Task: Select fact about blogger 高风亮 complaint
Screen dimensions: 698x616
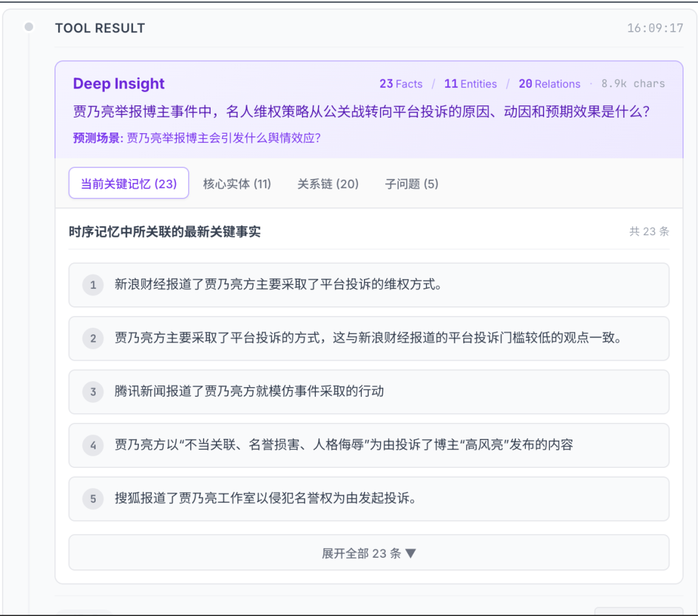Action: click(x=344, y=445)
